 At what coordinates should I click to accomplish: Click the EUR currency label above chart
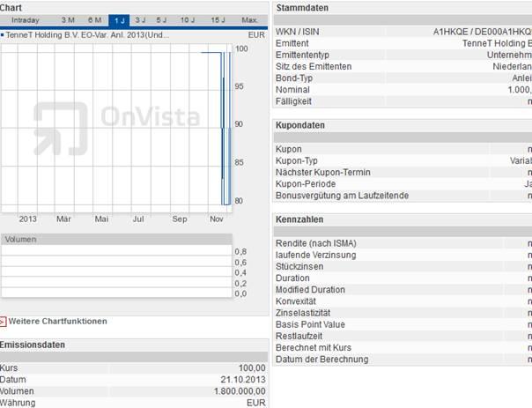pos(256,35)
